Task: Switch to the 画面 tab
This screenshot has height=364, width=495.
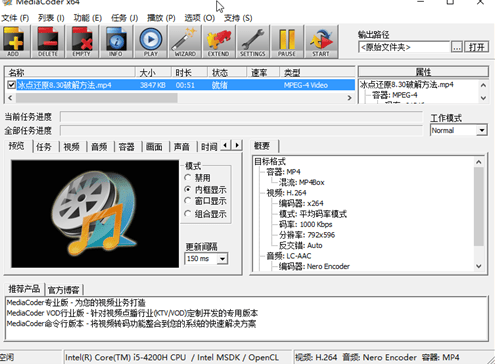Action: tap(154, 147)
